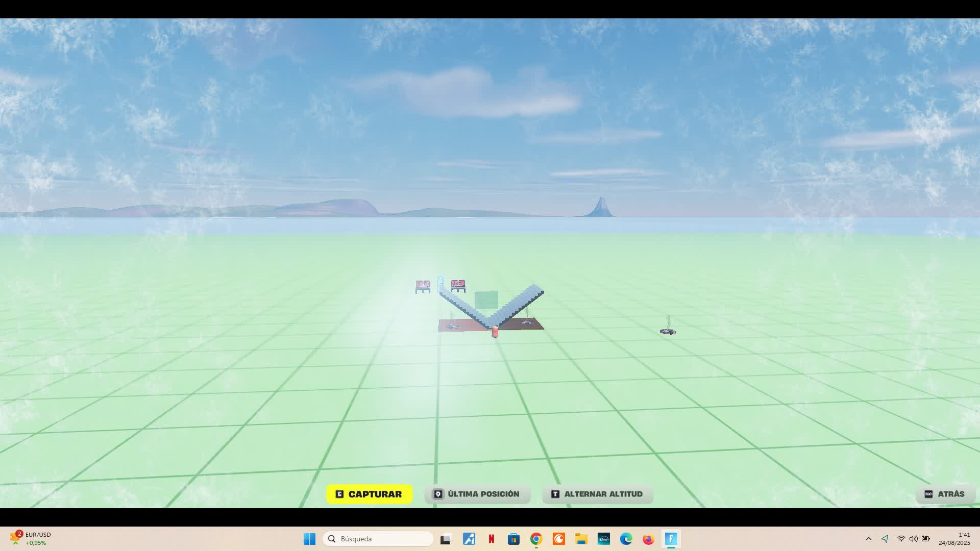Open File Explorer from the taskbar
The image size is (980, 551).
[x=581, y=539]
